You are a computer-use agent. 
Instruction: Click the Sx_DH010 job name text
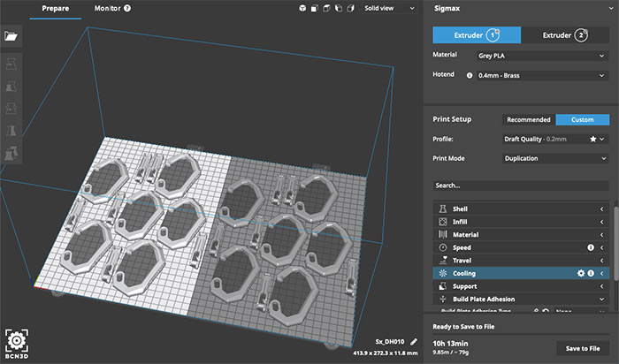(x=390, y=342)
